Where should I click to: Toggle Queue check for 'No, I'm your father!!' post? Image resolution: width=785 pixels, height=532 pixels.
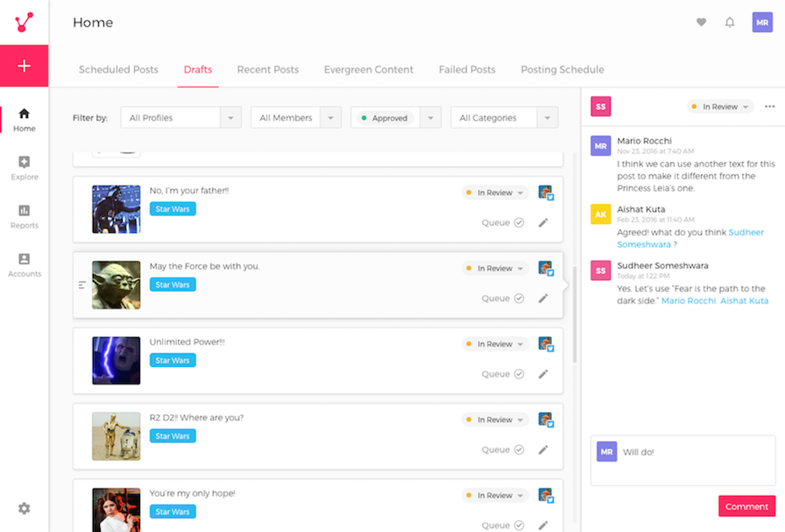[x=519, y=222]
